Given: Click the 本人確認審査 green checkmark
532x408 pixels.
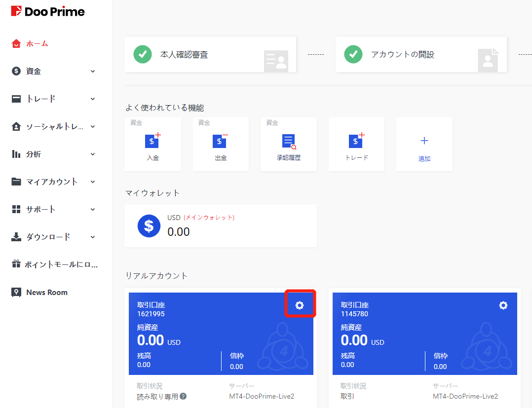Looking at the screenshot, I should tap(143, 54).
